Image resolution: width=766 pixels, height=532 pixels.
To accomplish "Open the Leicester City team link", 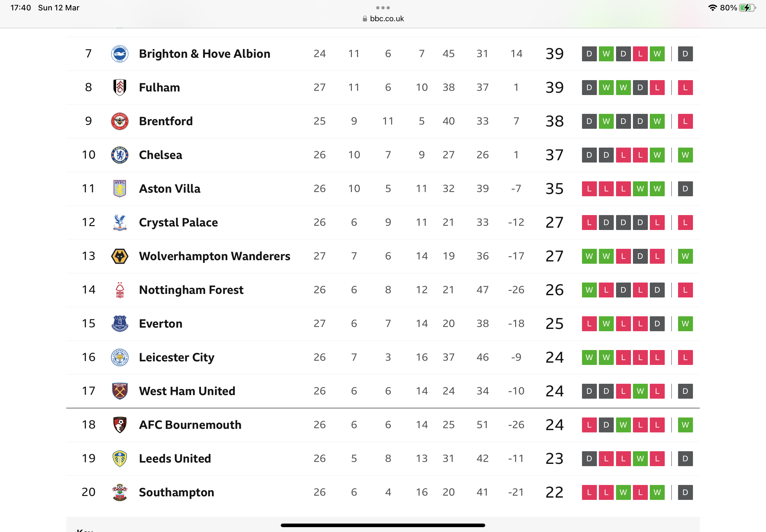I will pyautogui.click(x=177, y=357).
